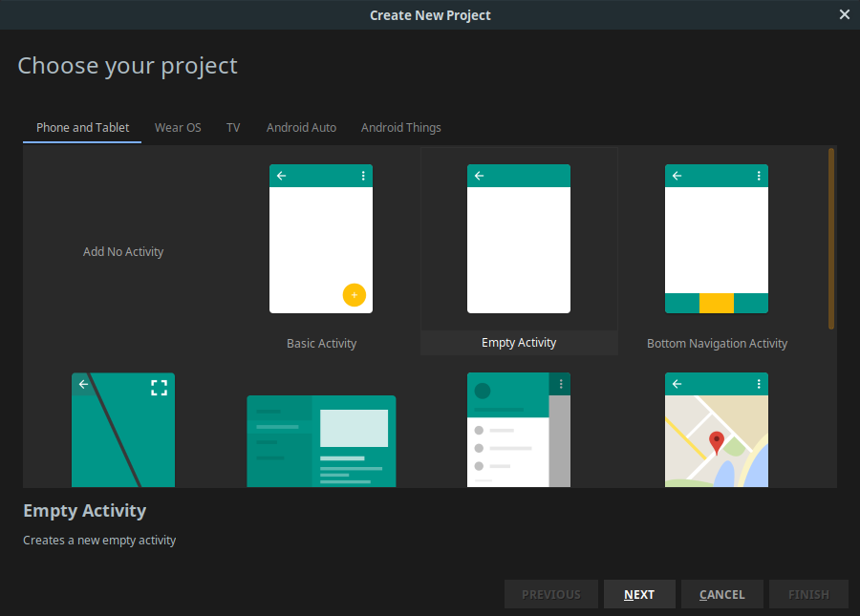
Task: Click the yellow floating action button in Basic Activity preview
Action: [x=355, y=295]
